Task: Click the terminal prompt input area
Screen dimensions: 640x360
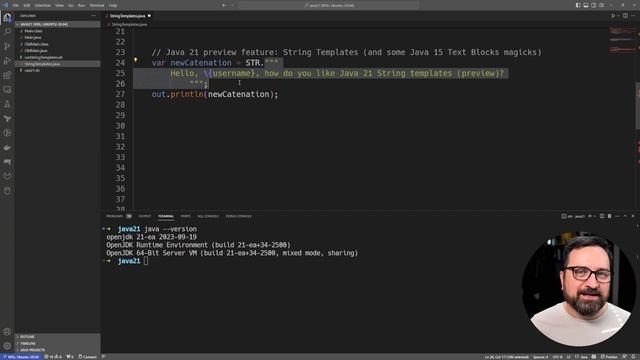Action: (146, 261)
